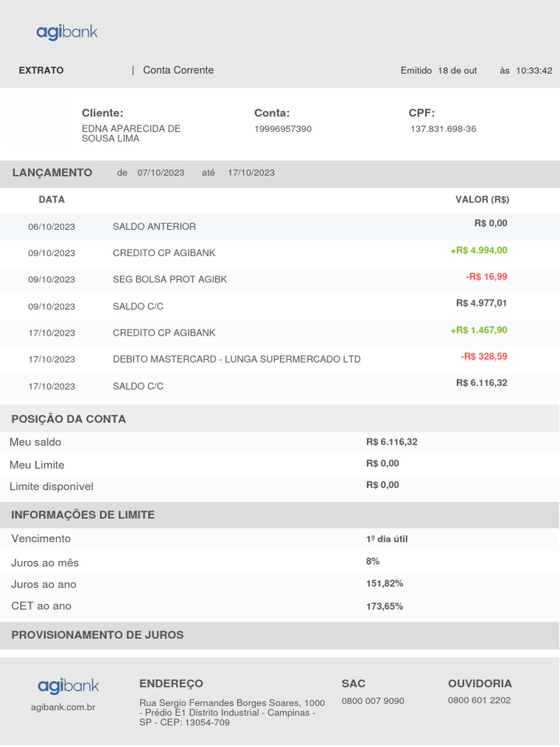Select the ENDEREÇO heading in footer

click(171, 684)
